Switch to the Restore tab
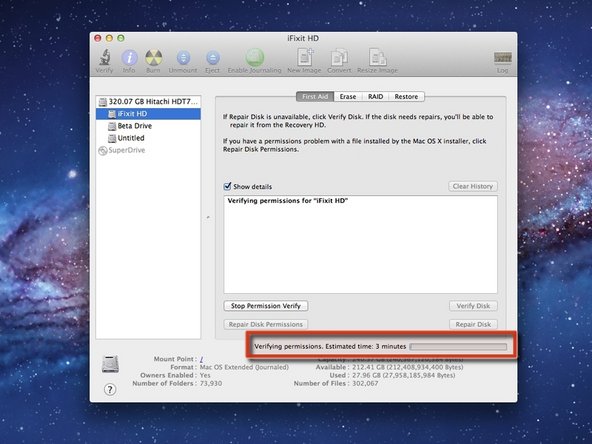Image resolution: width=592 pixels, height=444 pixels. coord(406,97)
